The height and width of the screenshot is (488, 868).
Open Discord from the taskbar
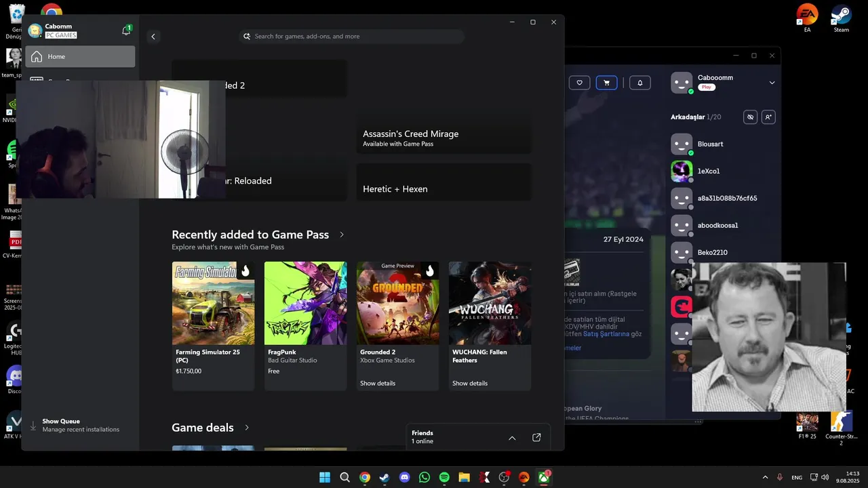(405, 477)
